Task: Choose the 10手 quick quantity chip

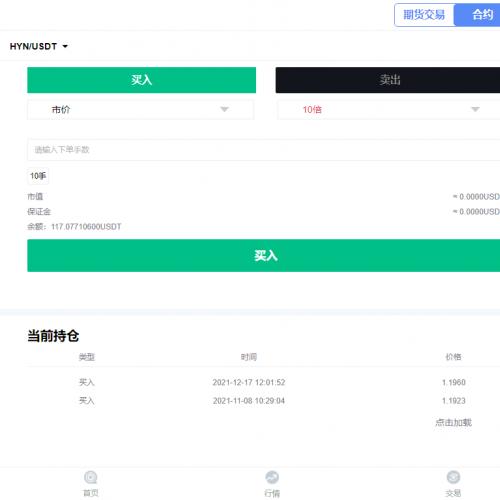Action: click(x=38, y=176)
